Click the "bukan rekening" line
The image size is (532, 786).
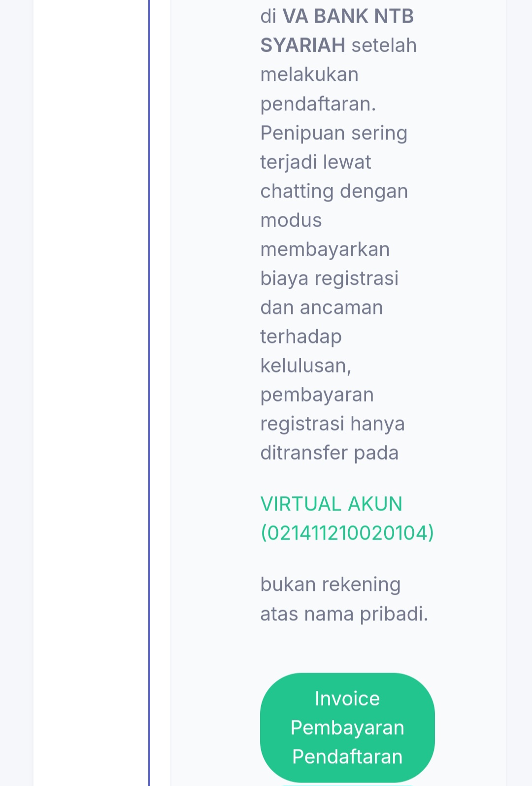click(331, 584)
